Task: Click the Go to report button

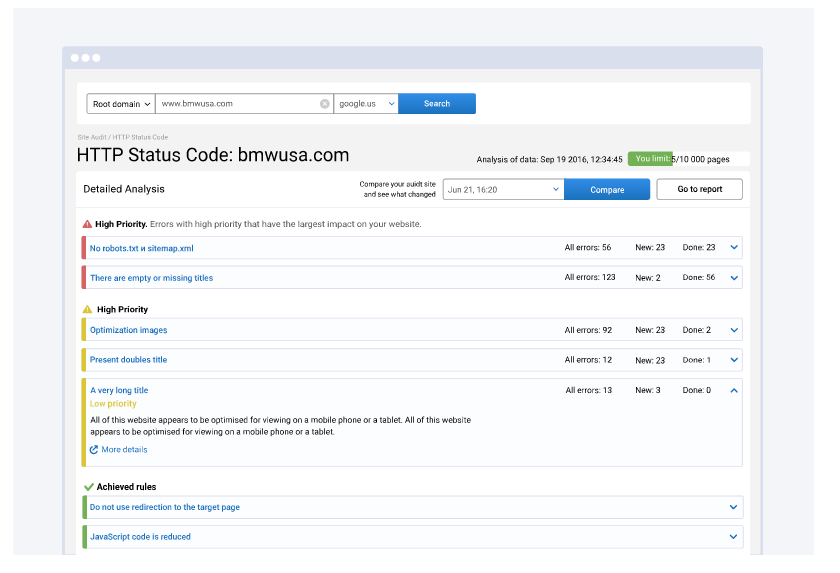Action: click(700, 190)
